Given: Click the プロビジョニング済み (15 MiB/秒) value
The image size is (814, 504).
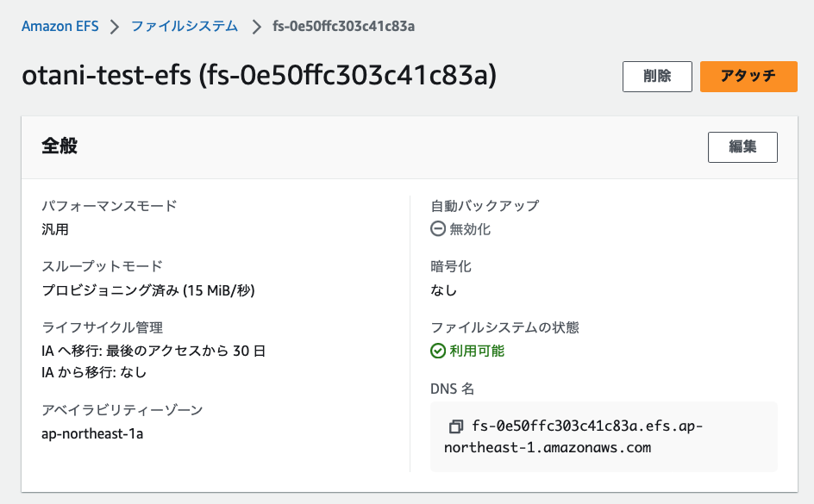Looking at the screenshot, I should tap(148, 290).
